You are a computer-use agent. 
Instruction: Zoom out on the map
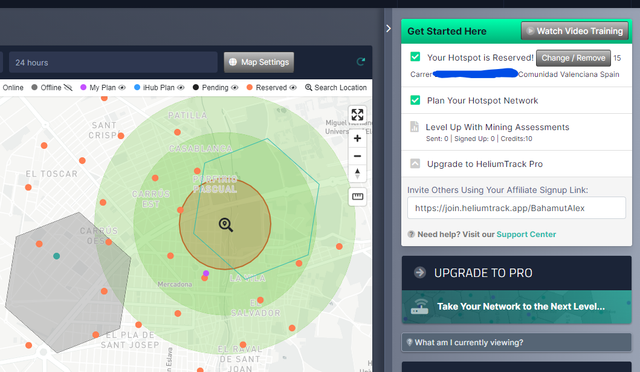click(357, 156)
